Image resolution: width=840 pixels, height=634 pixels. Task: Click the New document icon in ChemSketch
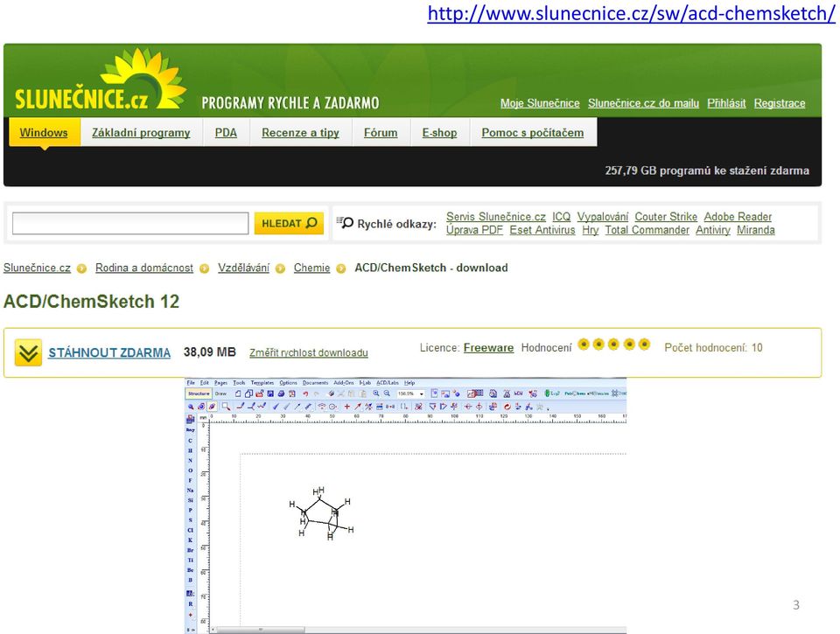click(238, 394)
